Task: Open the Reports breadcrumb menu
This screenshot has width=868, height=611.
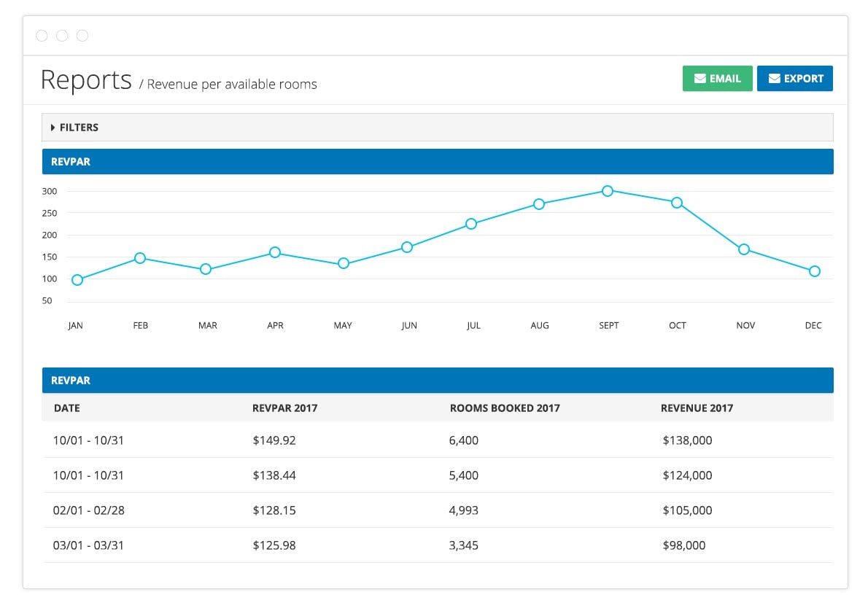Action: pyautogui.click(x=85, y=80)
